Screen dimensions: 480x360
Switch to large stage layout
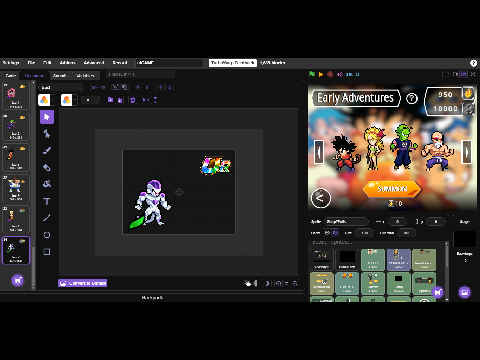coord(464,74)
